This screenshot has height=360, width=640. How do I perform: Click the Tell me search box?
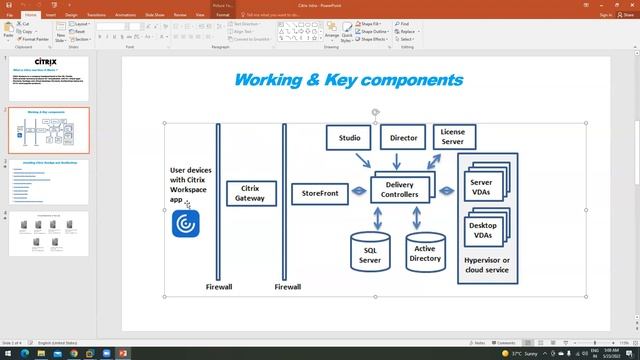coord(270,15)
